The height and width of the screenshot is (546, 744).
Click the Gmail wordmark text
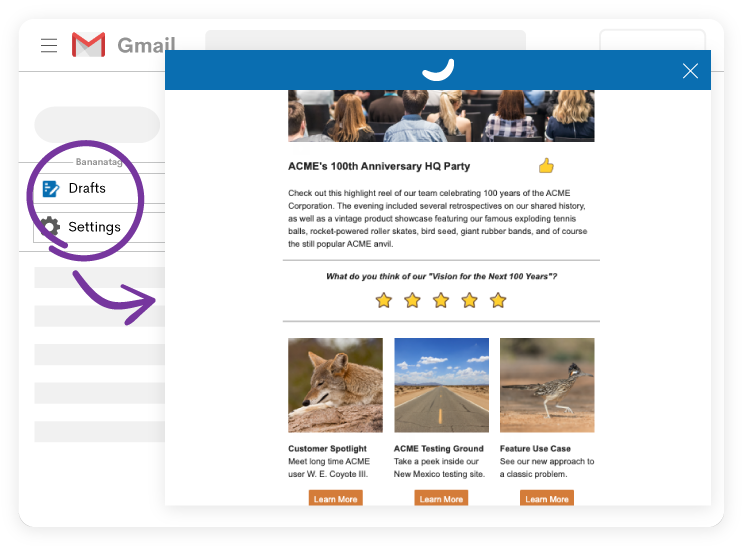pos(146,46)
